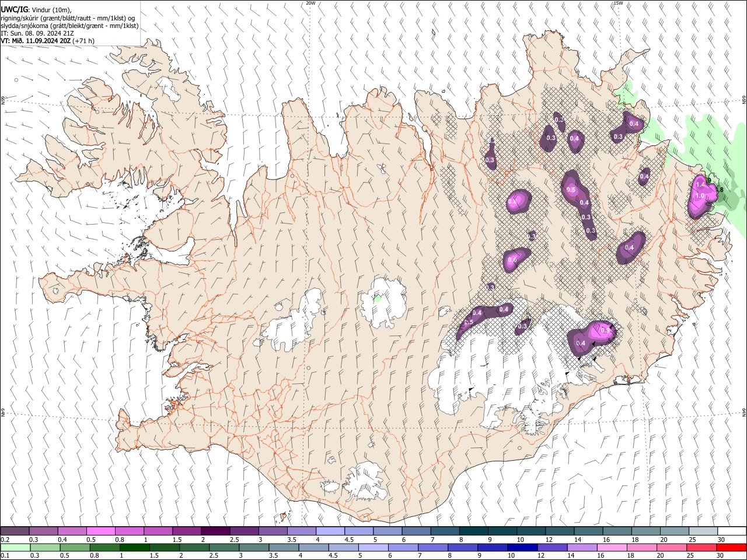Click the '3.5' label under the upper legend row
This screenshot has width=747, height=560.
coord(292,540)
